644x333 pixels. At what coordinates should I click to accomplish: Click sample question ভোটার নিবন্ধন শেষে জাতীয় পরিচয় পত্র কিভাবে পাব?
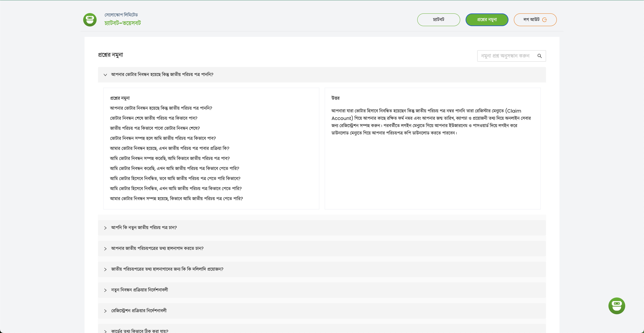pos(153,118)
